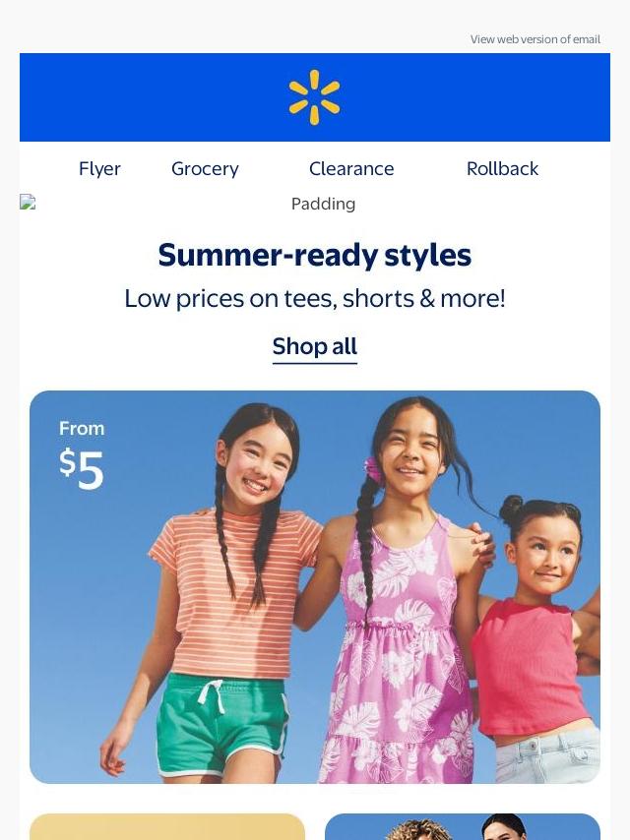
Task: Click the blue Walmart header banner
Action: click(315, 97)
